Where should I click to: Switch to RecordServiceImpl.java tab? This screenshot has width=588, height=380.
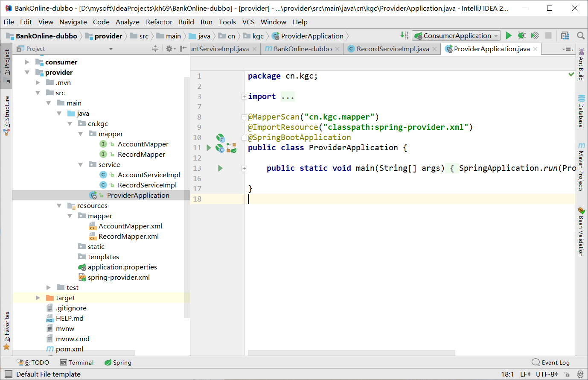pyautogui.click(x=393, y=49)
